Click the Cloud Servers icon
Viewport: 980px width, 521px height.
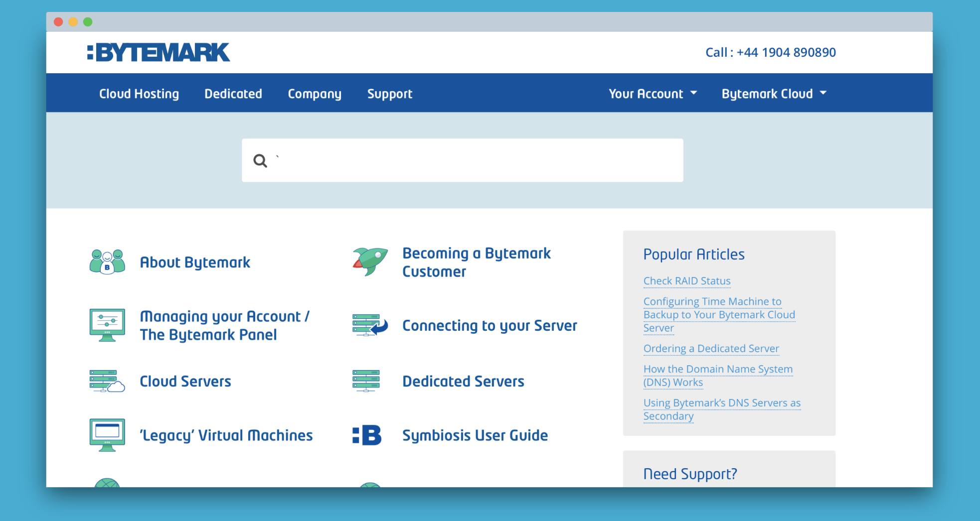point(107,381)
